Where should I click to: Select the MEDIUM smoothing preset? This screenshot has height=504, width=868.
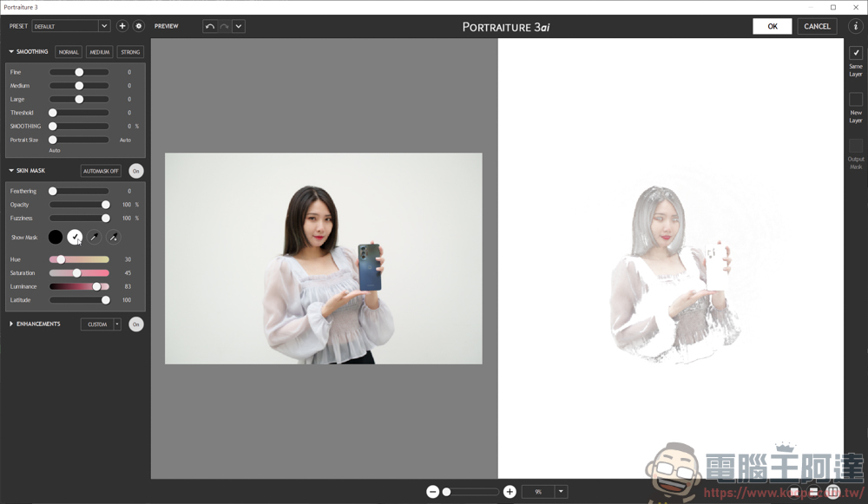pos(99,52)
